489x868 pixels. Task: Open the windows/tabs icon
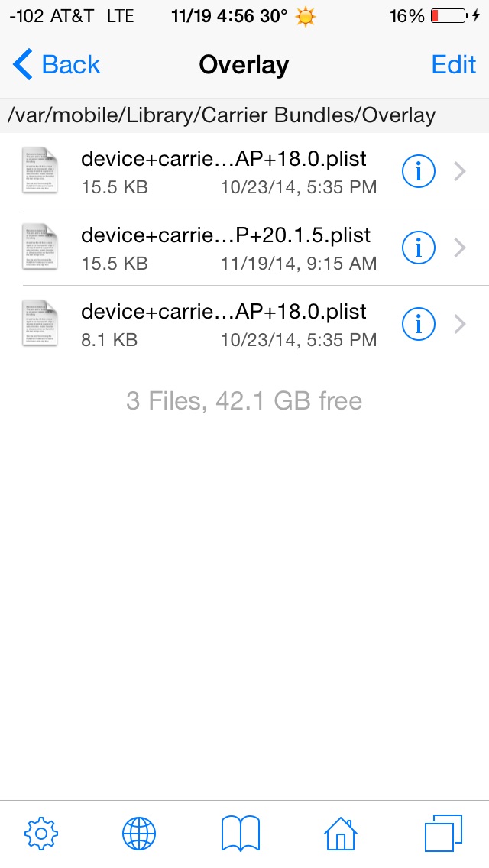(443, 834)
